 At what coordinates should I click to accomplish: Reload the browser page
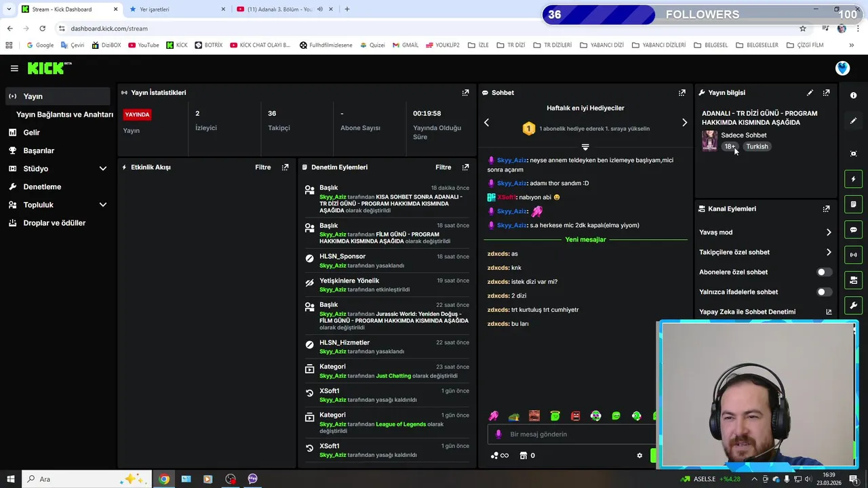42,28
